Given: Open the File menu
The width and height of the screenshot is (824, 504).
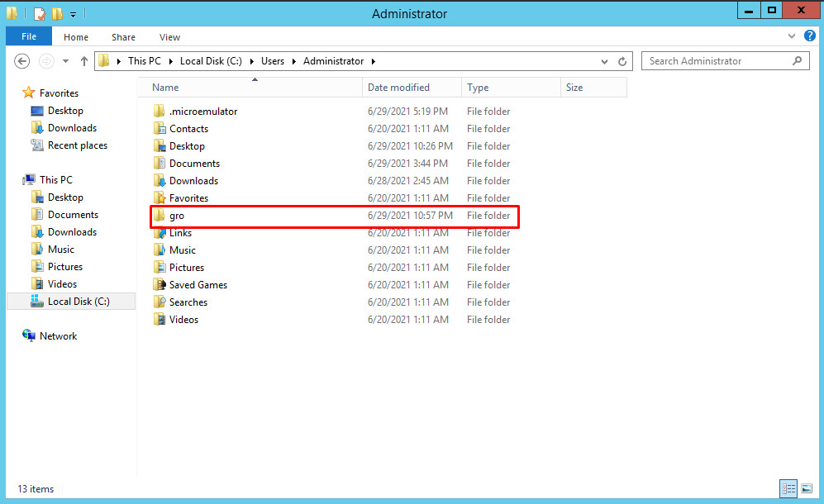Looking at the screenshot, I should tap(29, 37).
